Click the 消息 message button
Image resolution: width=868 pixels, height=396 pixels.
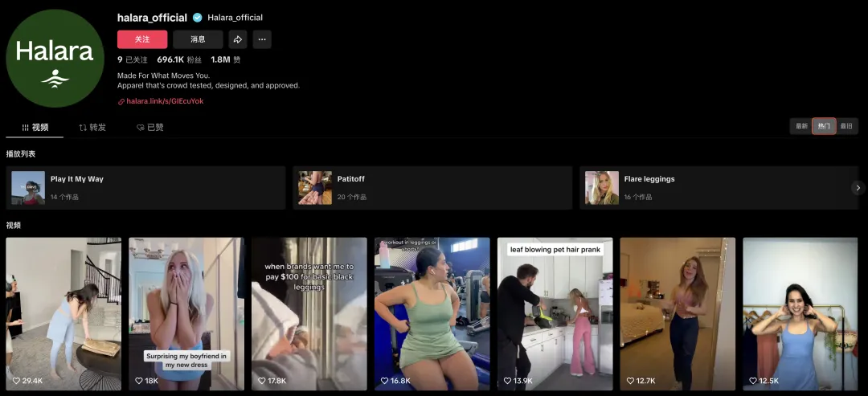(198, 39)
